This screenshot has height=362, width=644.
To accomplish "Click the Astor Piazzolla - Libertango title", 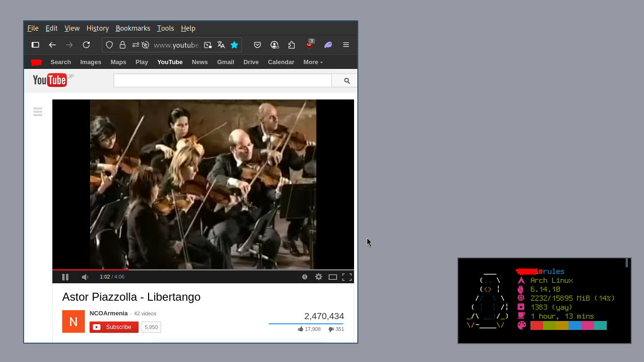I will coord(132,297).
